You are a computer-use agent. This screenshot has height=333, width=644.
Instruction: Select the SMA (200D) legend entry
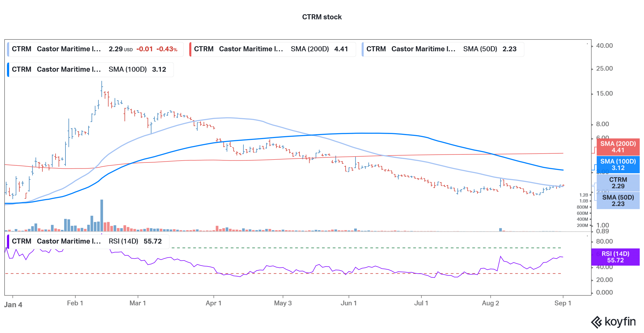272,49
